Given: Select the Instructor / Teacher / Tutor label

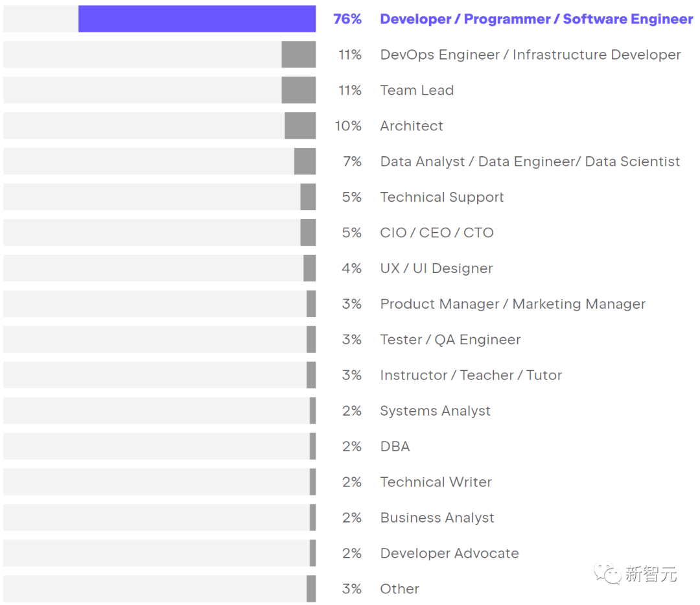Looking at the screenshot, I should pyautogui.click(x=471, y=375).
